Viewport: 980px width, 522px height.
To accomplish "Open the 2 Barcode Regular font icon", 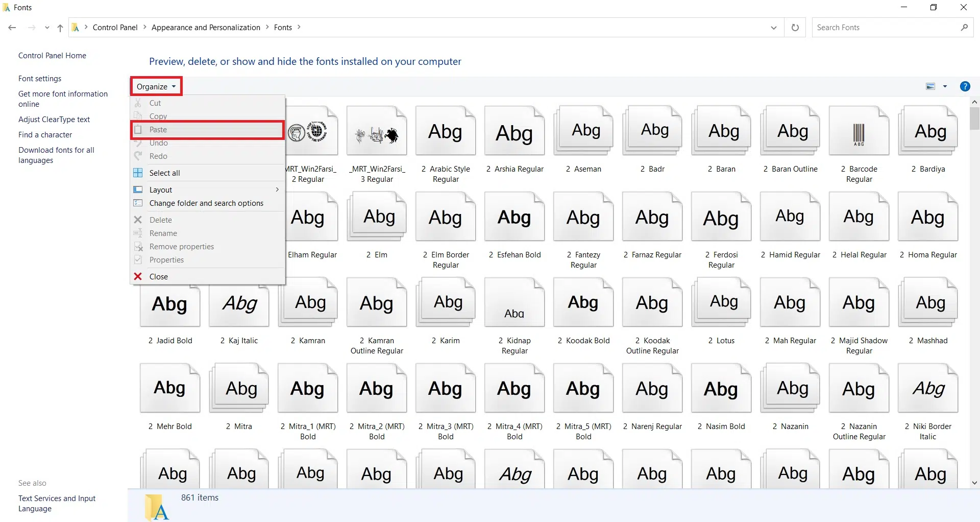I will tap(859, 132).
